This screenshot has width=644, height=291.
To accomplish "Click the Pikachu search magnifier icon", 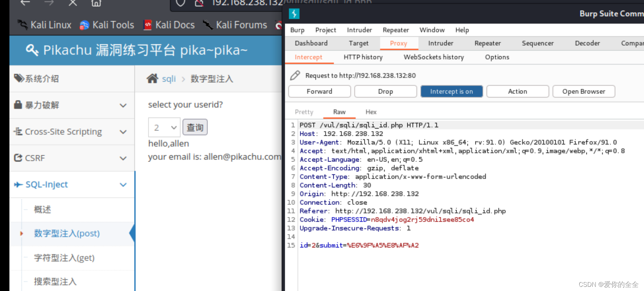I will pos(32,50).
